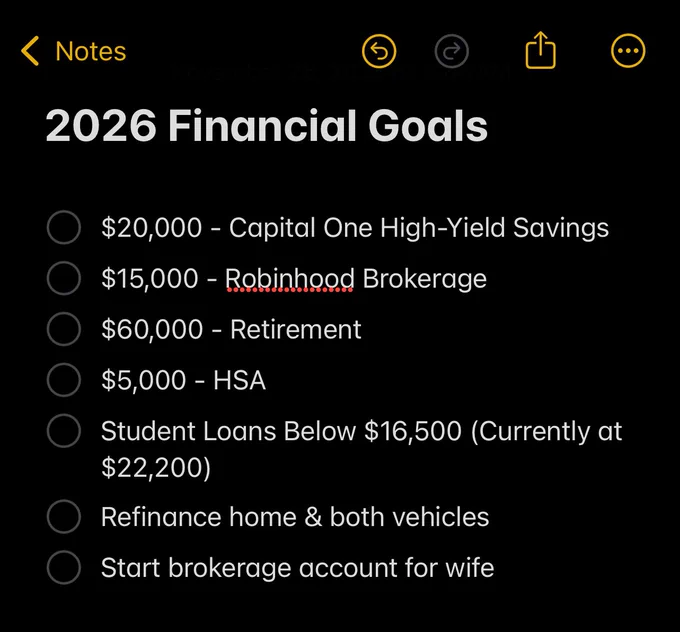680x632 pixels.
Task: Tick the Student Loans Below $16,500 item
Action: (x=64, y=431)
